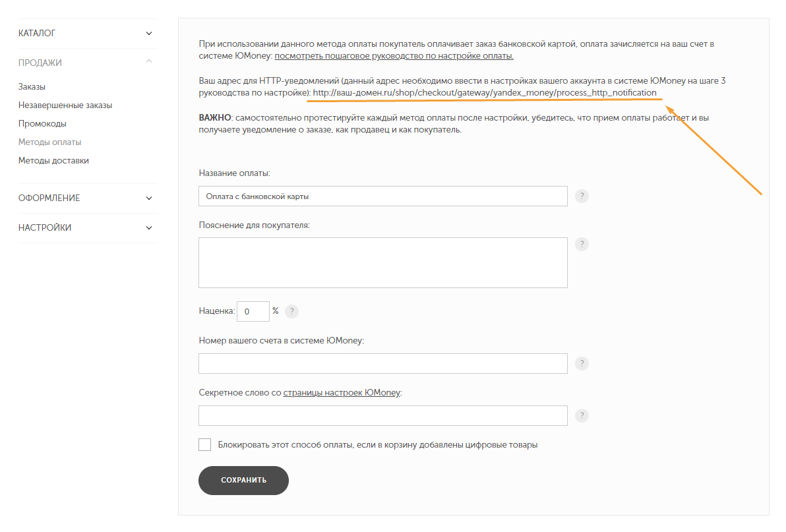Click the Название оплаты input field
786x532 pixels.
(382, 196)
